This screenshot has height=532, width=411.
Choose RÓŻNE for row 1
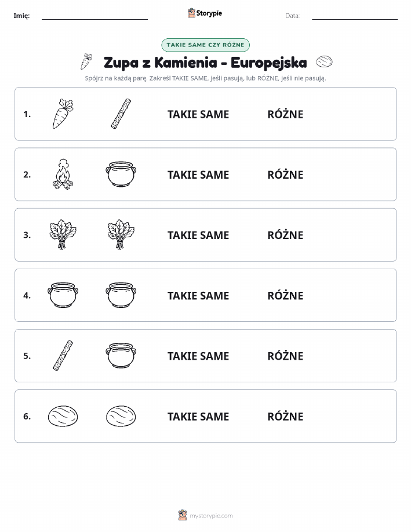click(285, 114)
